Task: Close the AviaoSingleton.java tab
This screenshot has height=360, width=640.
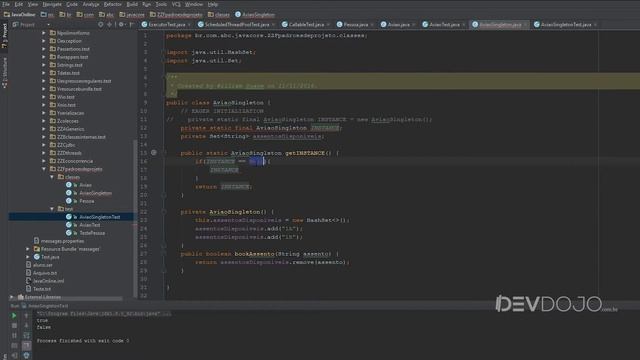Action: (x=525, y=25)
